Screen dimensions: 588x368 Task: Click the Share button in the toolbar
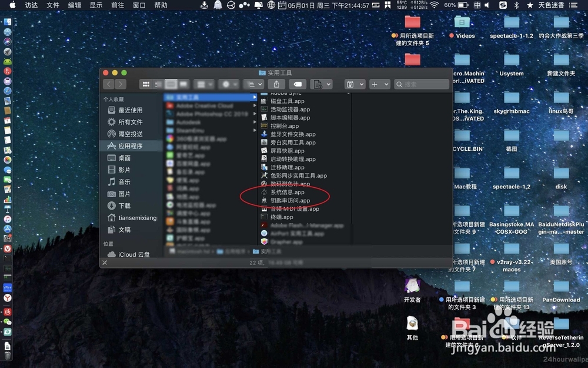click(276, 84)
